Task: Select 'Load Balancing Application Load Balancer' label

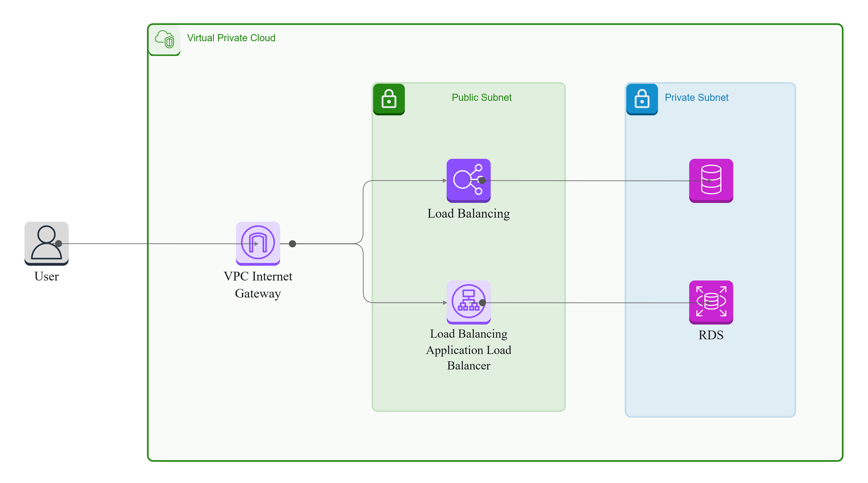Action: click(468, 349)
